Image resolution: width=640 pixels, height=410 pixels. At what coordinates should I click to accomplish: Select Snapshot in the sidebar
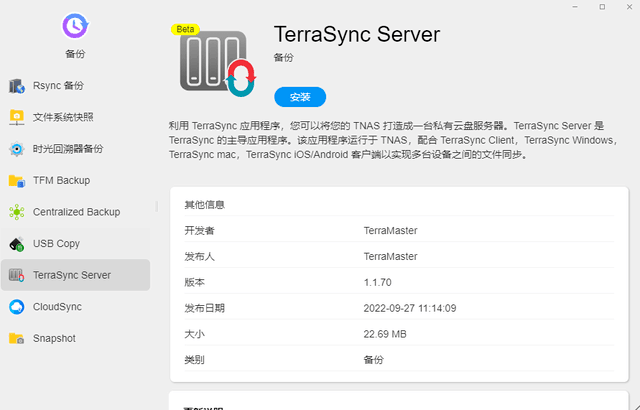[x=76, y=339]
